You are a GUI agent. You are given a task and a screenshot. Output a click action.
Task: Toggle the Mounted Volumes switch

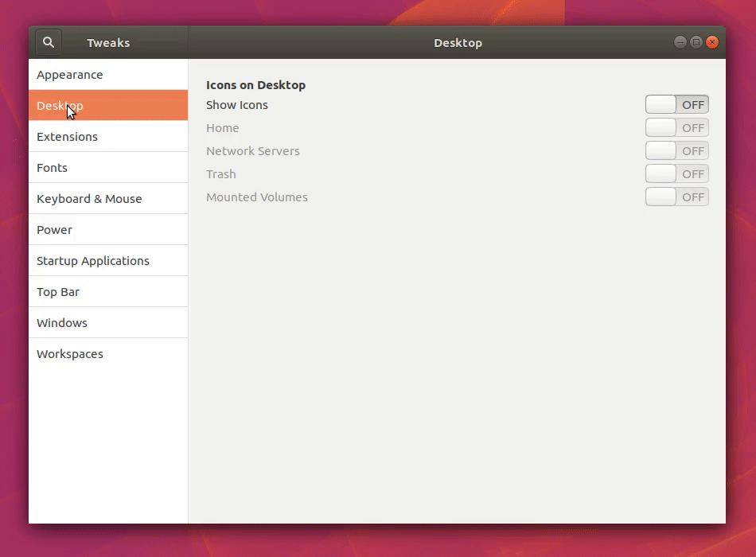point(676,197)
